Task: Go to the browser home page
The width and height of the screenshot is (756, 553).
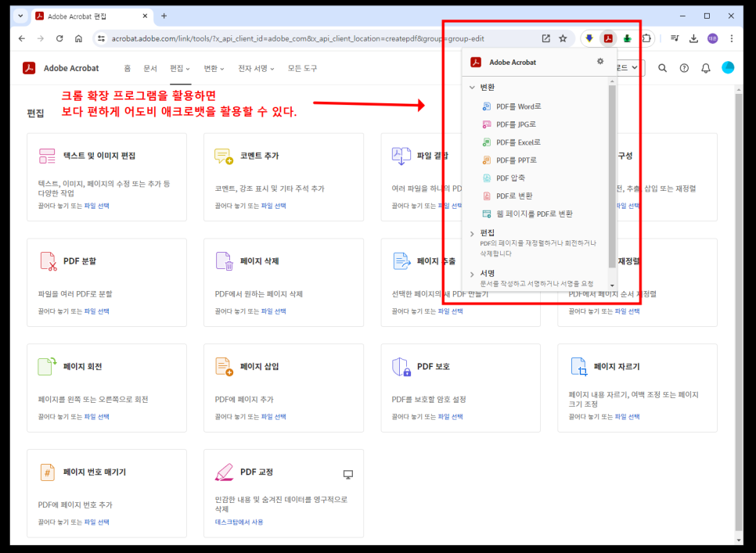Action: 78,38
